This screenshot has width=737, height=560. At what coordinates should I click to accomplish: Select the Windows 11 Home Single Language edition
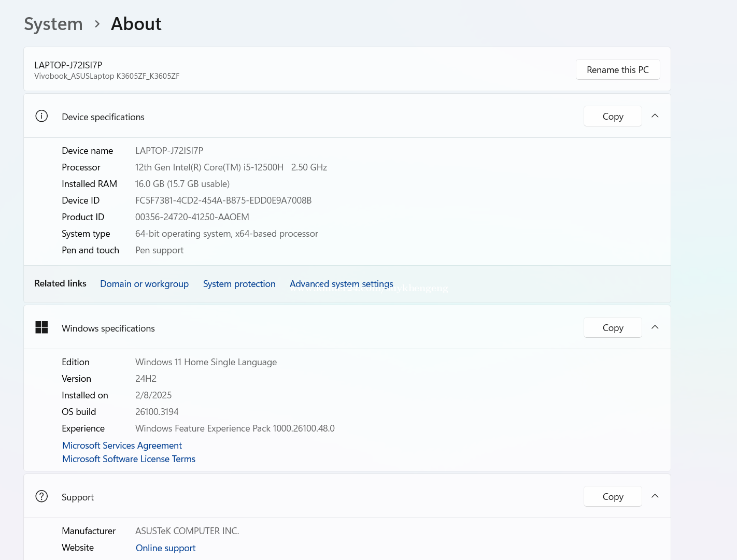click(206, 362)
